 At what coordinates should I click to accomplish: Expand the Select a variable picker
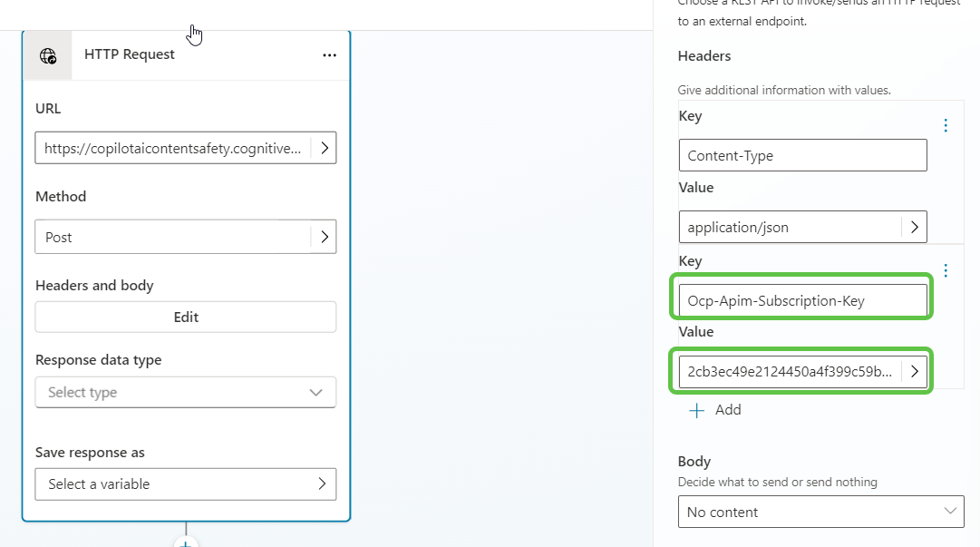point(322,484)
